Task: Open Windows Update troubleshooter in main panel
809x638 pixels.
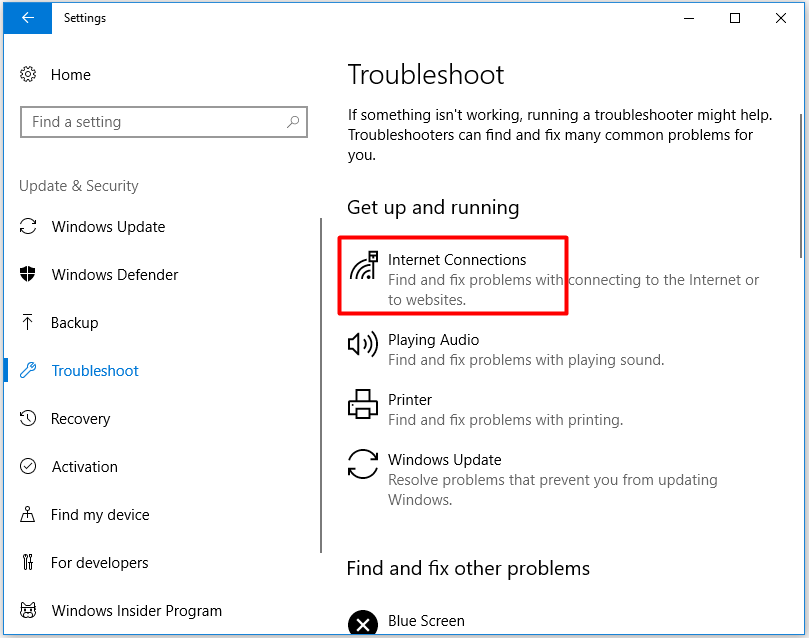Action: pyautogui.click(x=444, y=460)
